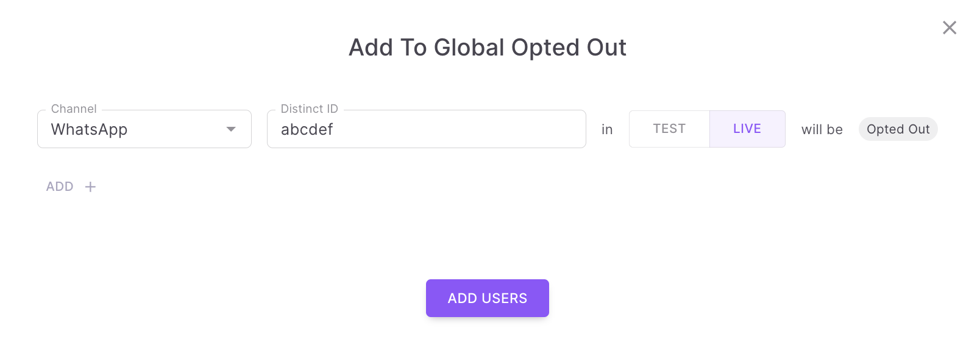Close the Global Opted Out dialog
980x350 pixels.
949,27
